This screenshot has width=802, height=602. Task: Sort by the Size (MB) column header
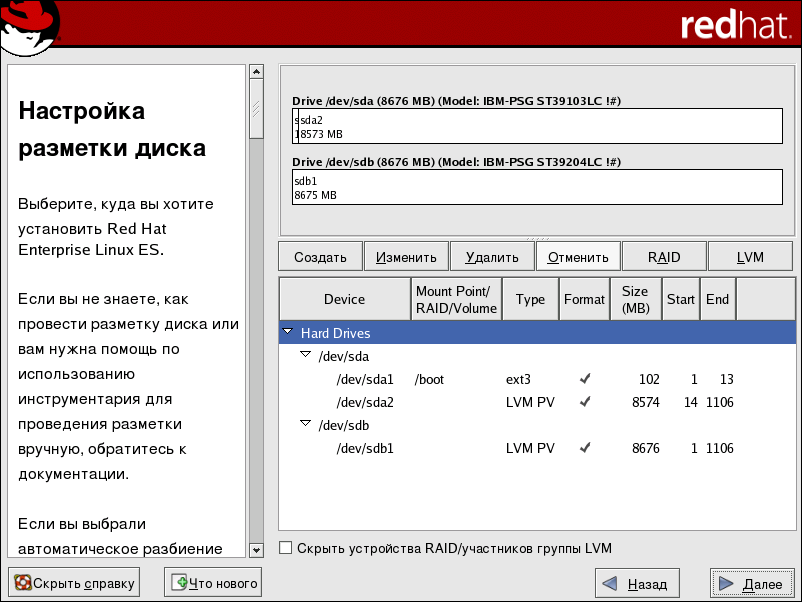(x=635, y=299)
